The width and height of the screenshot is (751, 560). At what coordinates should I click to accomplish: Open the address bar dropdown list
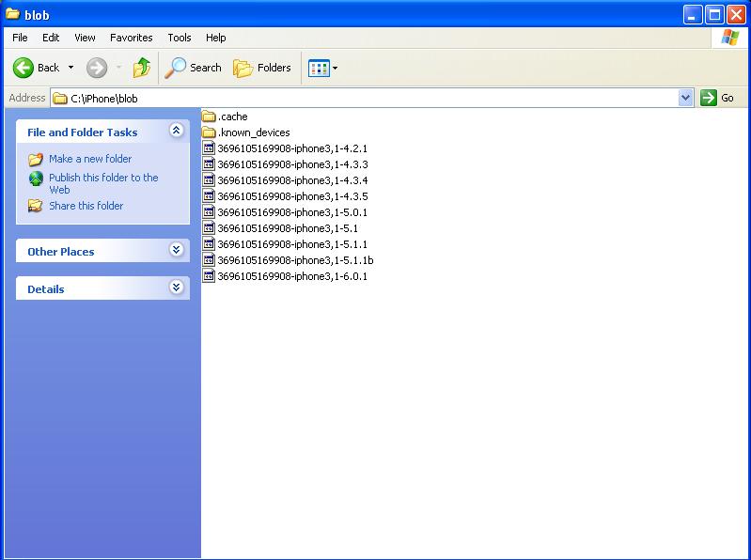point(685,98)
